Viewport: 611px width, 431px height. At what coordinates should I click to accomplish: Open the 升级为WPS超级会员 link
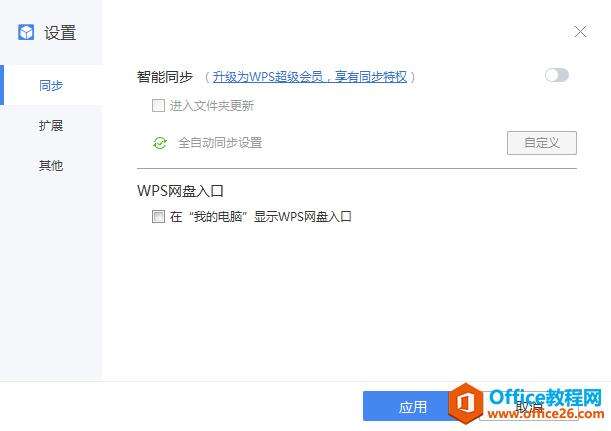tap(310, 77)
